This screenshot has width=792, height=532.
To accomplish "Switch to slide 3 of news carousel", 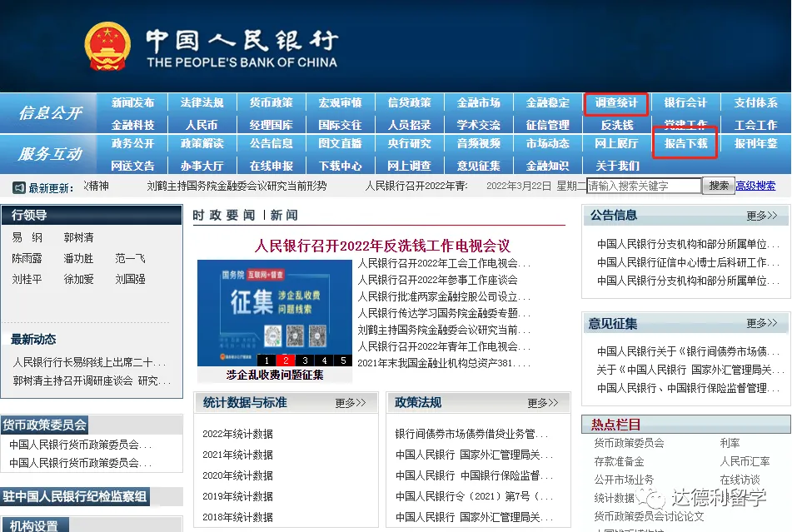I will coord(305,360).
